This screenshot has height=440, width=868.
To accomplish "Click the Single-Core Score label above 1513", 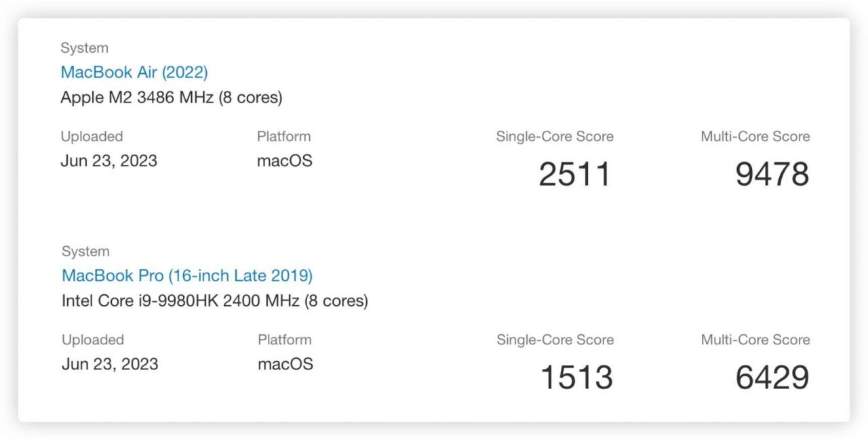I will point(555,340).
